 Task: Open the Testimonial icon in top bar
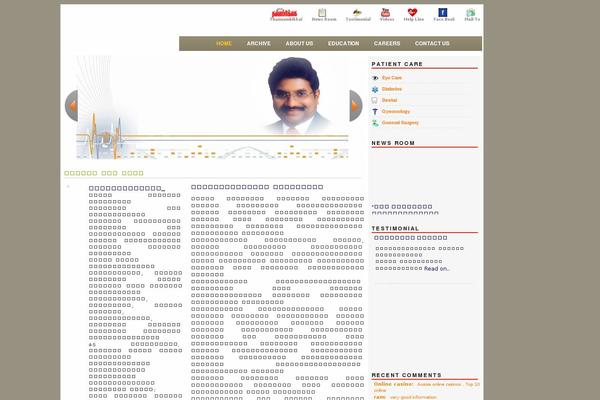click(x=357, y=13)
